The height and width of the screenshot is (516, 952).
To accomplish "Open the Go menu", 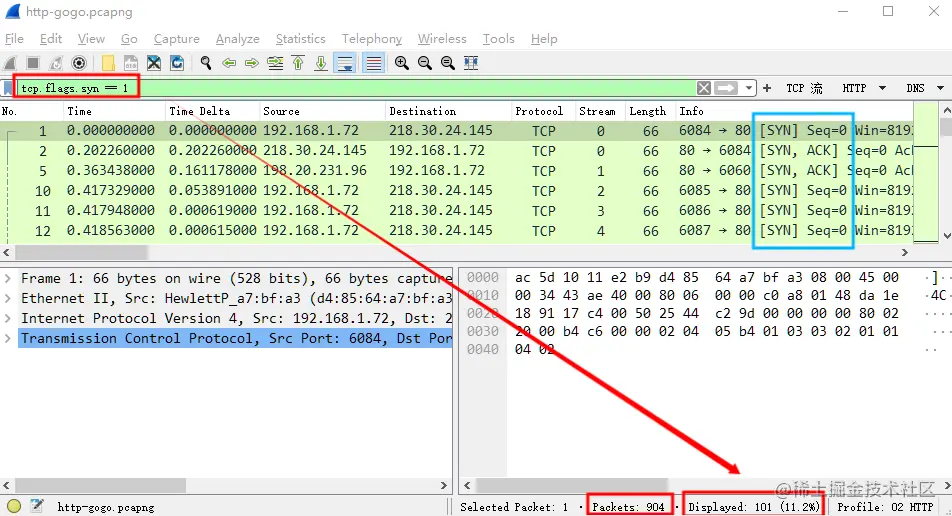I will click(129, 39).
